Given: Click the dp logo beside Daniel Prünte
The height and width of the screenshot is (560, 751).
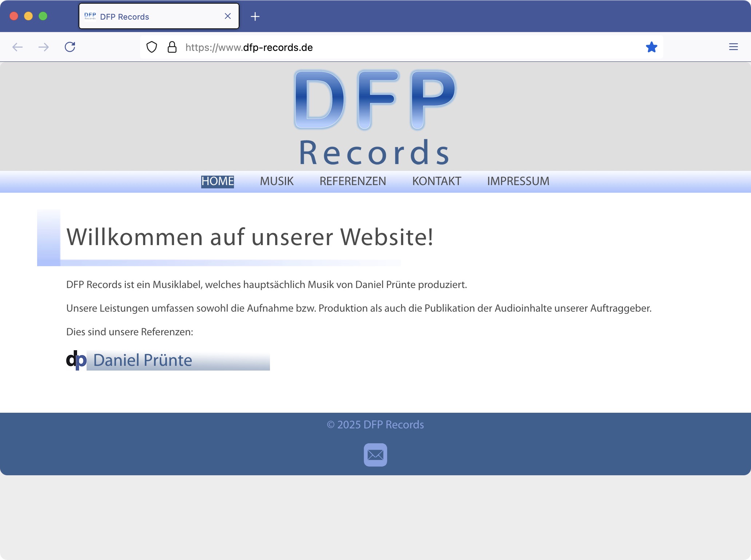Looking at the screenshot, I should (x=76, y=360).
